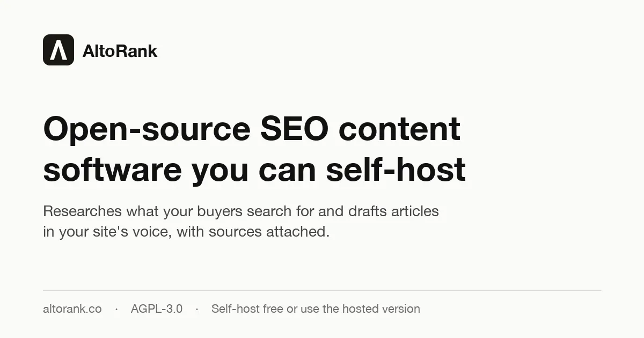
Task: Click the dot separator after altorank.co
Action: tap(116, 309)
